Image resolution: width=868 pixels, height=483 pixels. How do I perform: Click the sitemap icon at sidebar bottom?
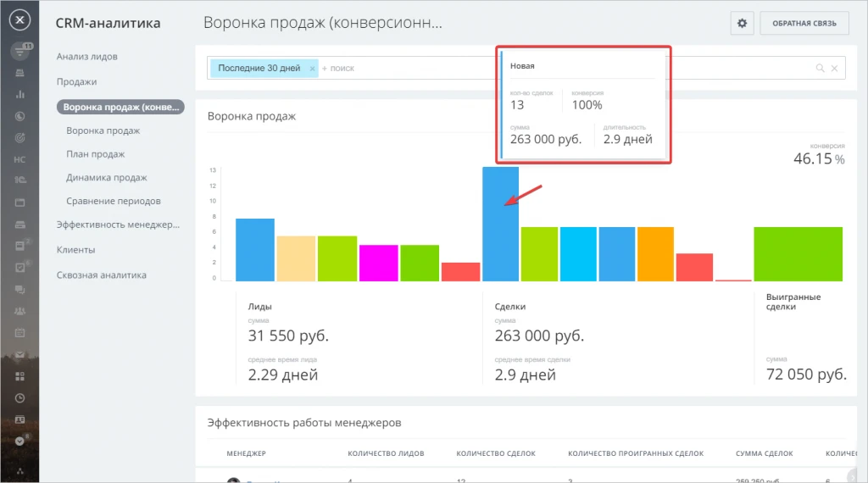(19, 469)
